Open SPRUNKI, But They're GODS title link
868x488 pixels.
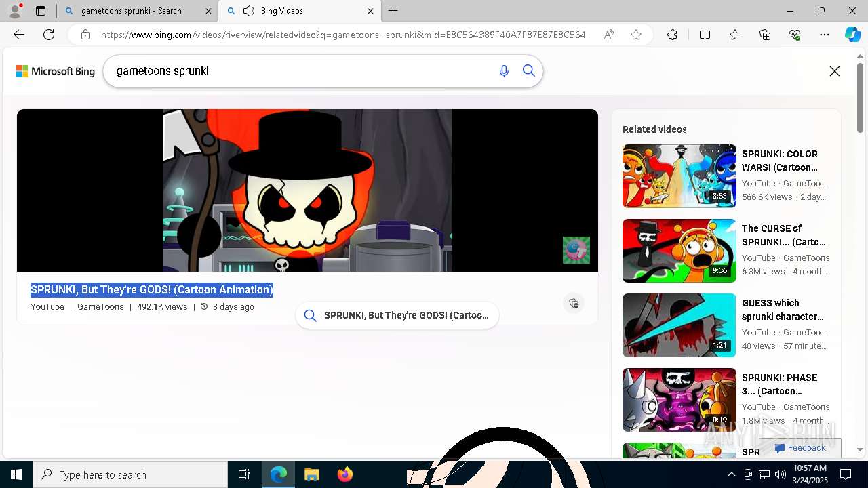click(152, 289)
